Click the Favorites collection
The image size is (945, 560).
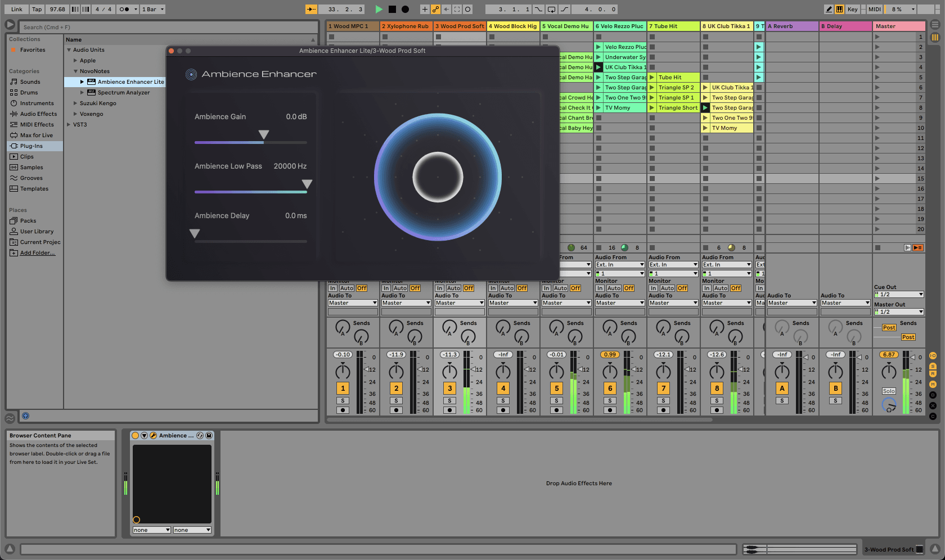click(x=33, y=50)
